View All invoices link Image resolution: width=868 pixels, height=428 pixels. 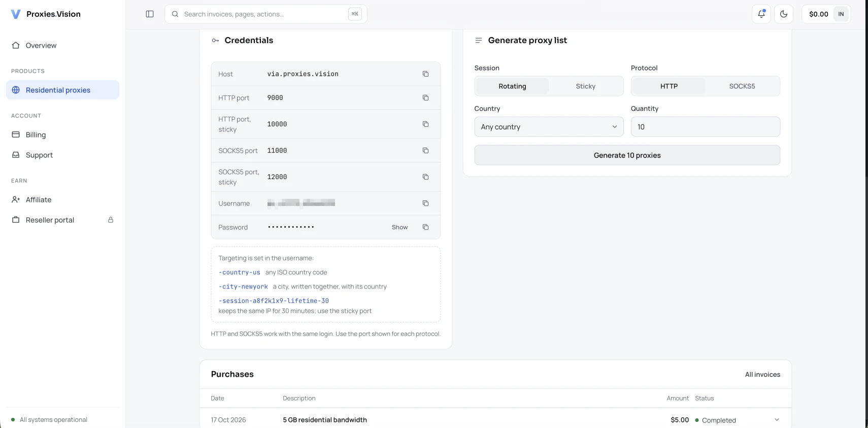click(762, 374)
